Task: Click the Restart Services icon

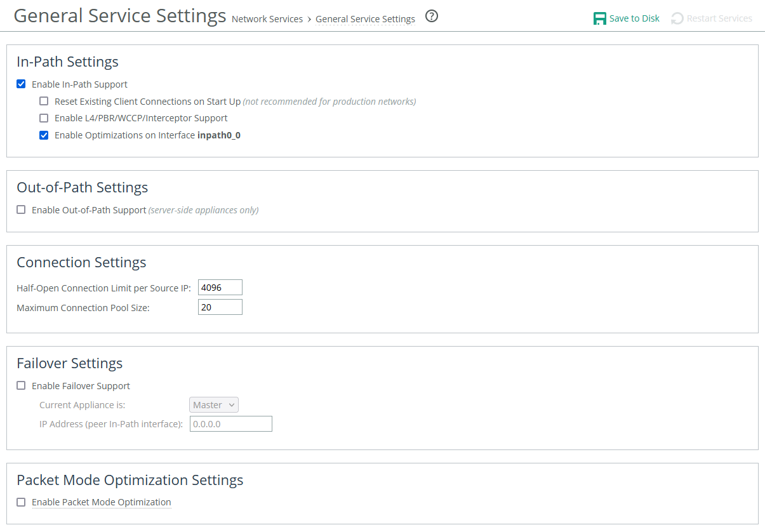Action: (679, 18)
